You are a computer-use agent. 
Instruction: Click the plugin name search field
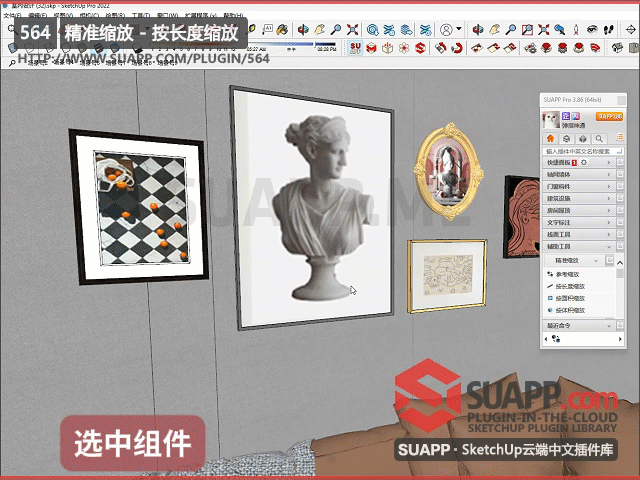[577, 151]
